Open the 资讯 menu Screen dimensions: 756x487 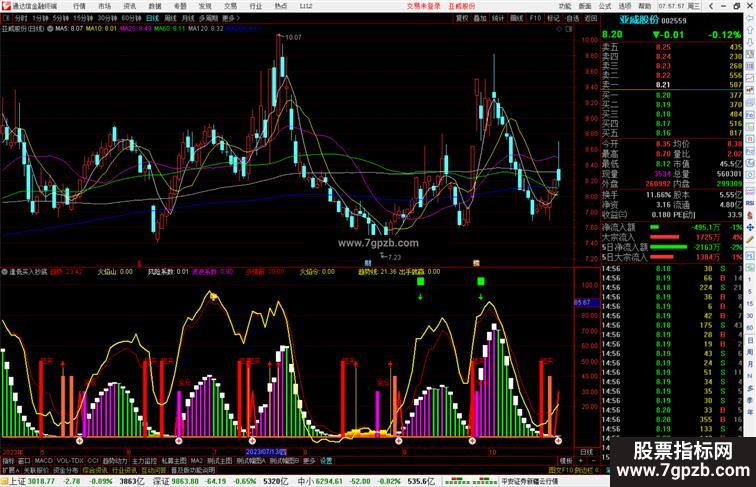coord(130,6)
